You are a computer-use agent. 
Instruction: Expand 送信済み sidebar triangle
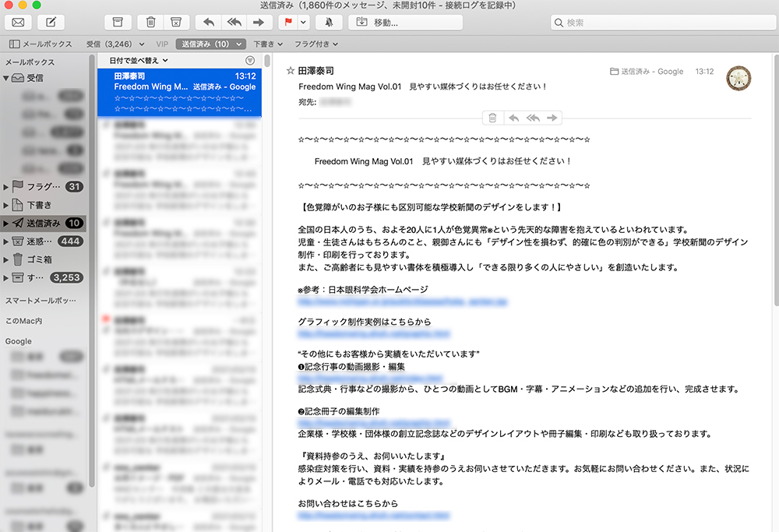point(6,223)
